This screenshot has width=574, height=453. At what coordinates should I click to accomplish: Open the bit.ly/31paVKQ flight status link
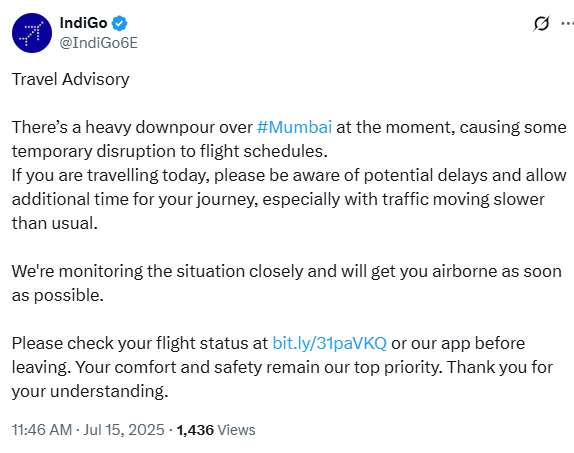pyautogui.click(x=329, y=343)
